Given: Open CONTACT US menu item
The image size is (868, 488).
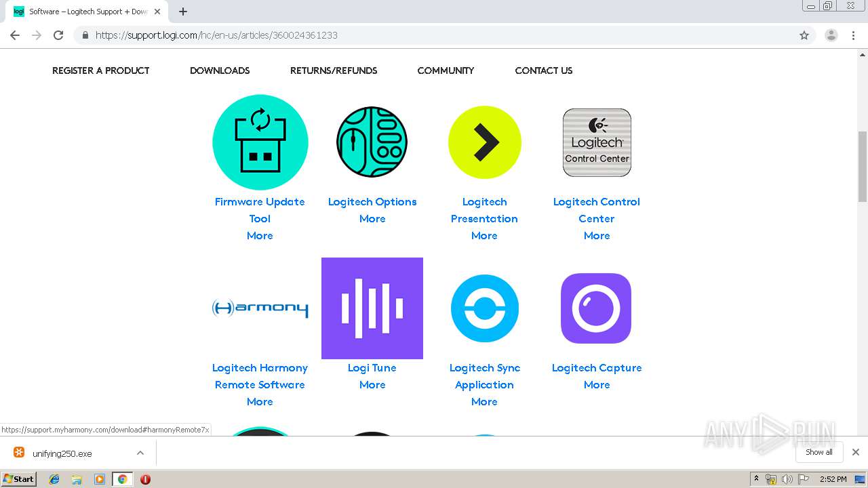Looking at the screenshot, I should pyautogui.click(x=543, y=70).
